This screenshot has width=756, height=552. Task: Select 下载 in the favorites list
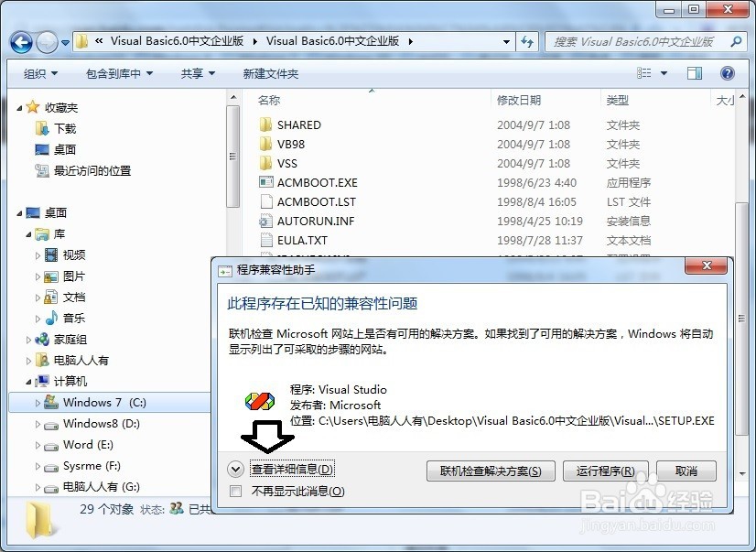(65, 128)
